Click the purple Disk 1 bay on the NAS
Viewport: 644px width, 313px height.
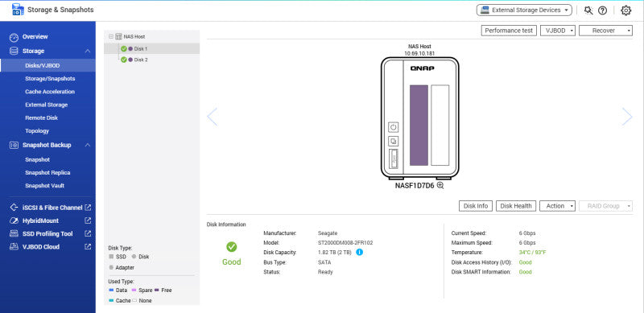[x=419, y=126]
